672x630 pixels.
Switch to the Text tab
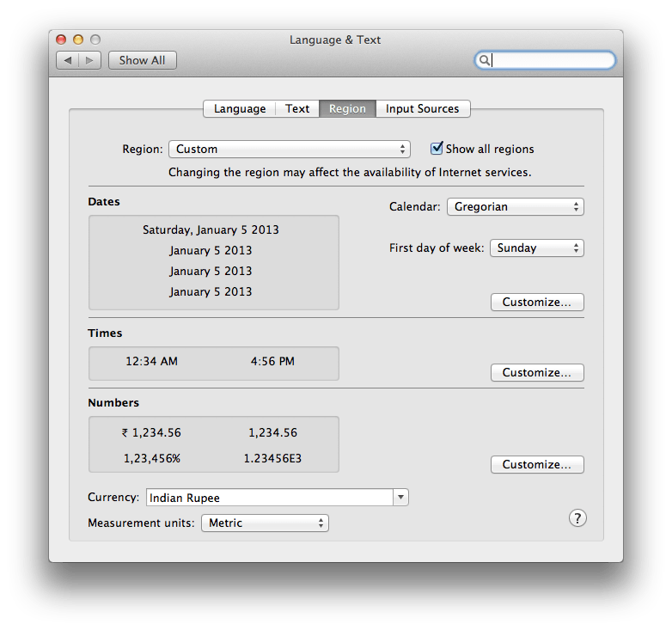(x=297, y=109)
